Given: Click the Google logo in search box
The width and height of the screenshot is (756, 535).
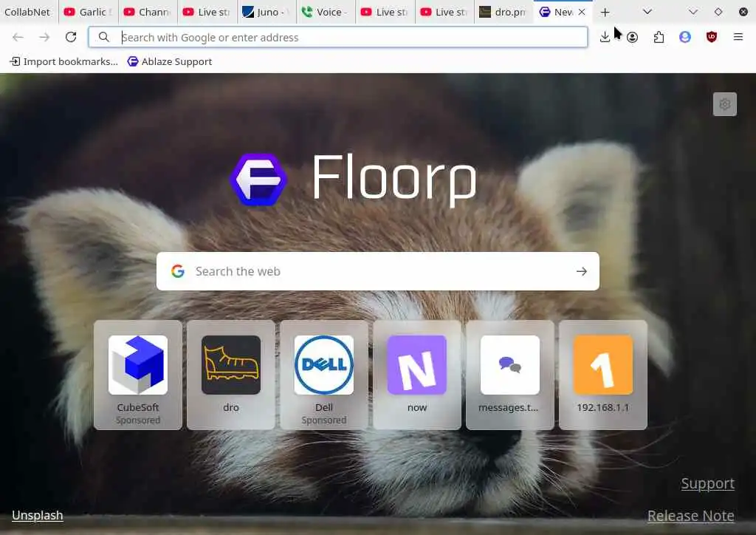Looking at the screenshot, I should [x=178, y=271].
